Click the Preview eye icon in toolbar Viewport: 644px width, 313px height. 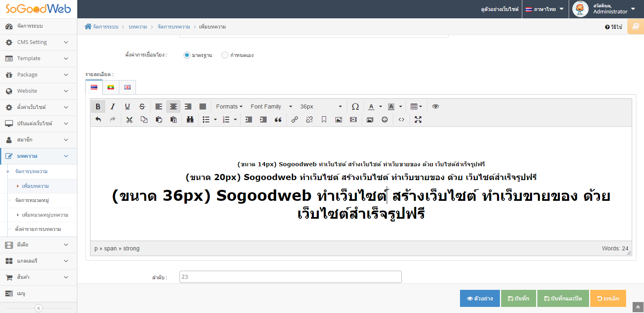point(436,107)
